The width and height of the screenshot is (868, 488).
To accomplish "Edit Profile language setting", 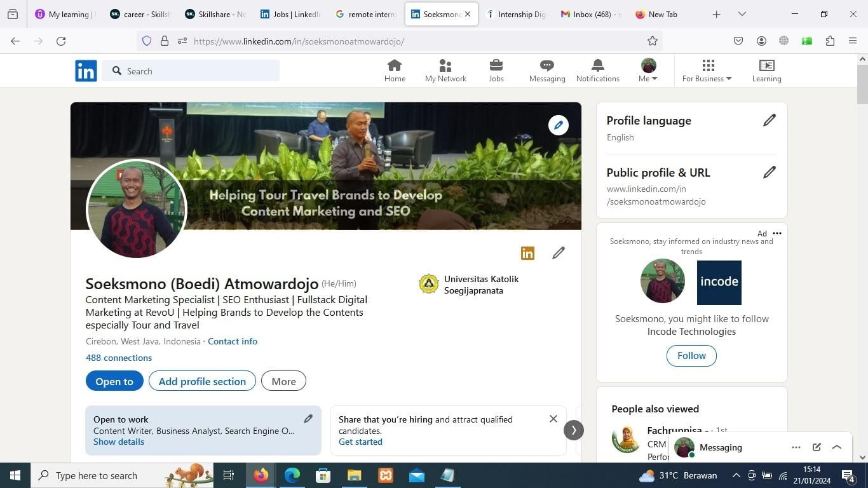I will (x=770, y=120).
